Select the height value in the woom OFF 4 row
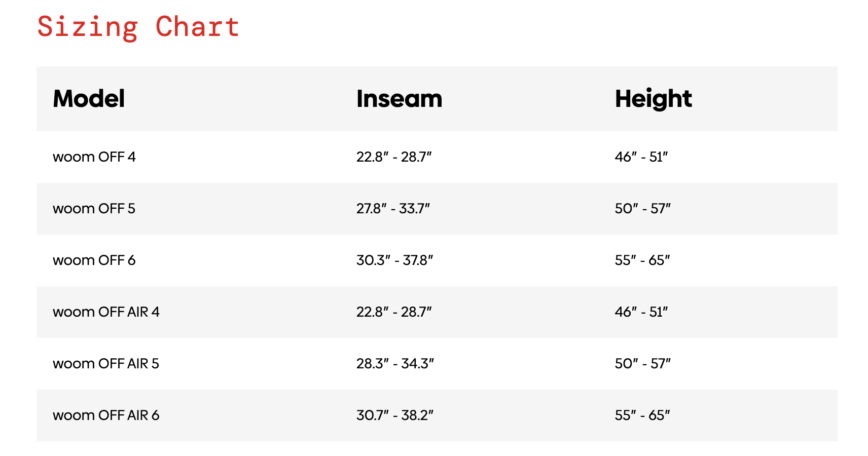The width and height of the screenshot is (868, 456). 641,157
